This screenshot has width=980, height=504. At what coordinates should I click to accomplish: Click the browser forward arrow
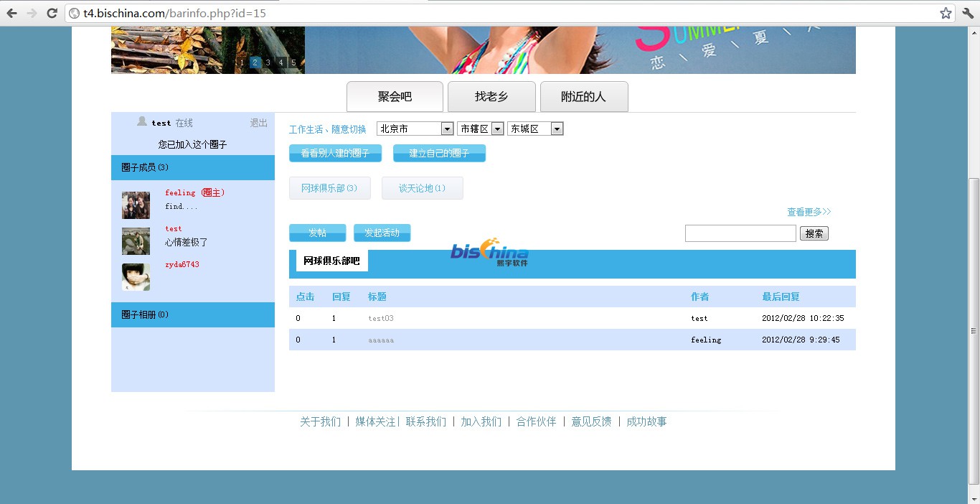(32, 13)
